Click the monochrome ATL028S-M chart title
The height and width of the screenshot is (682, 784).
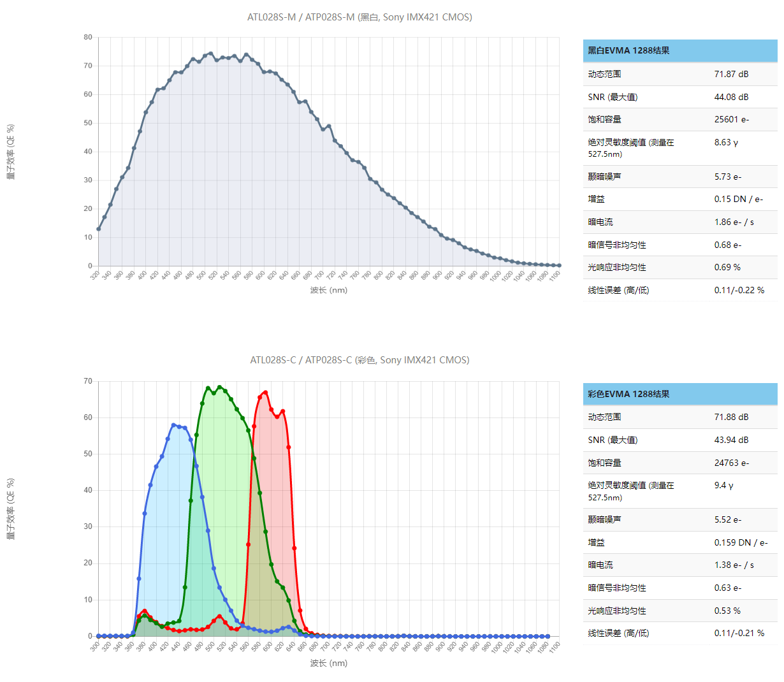click(359, 17)
